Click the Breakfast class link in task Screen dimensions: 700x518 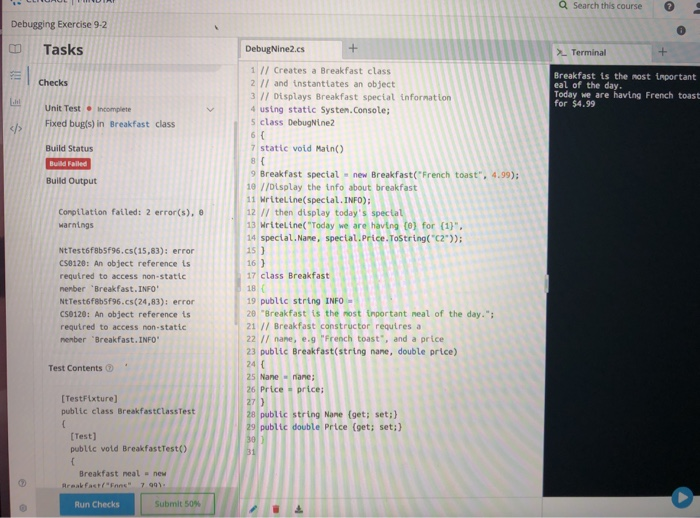point(129,124)
